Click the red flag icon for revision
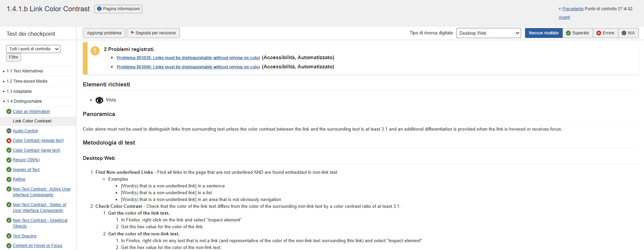The width and height of the screenshot is (644, 250). click(132, 33)
